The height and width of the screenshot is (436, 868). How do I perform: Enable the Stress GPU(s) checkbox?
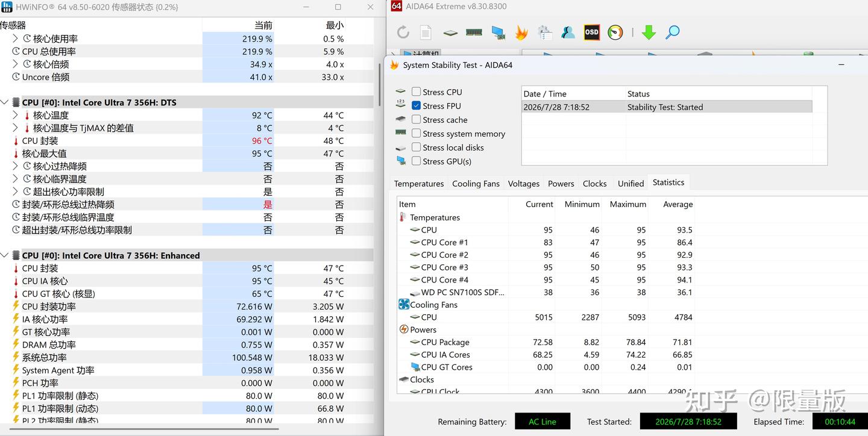(x=416, y=161)
